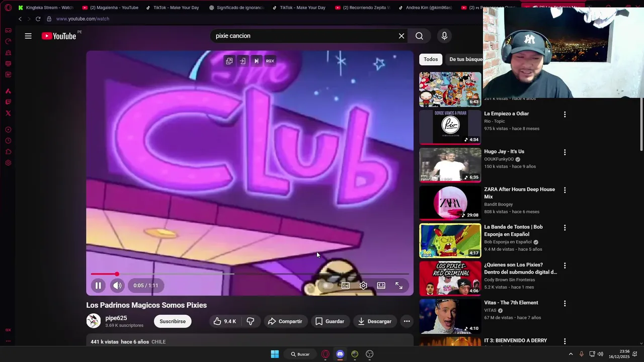Open History clock in sidebar
Viewport: 644px width, 362px height.
click(8, 141)
